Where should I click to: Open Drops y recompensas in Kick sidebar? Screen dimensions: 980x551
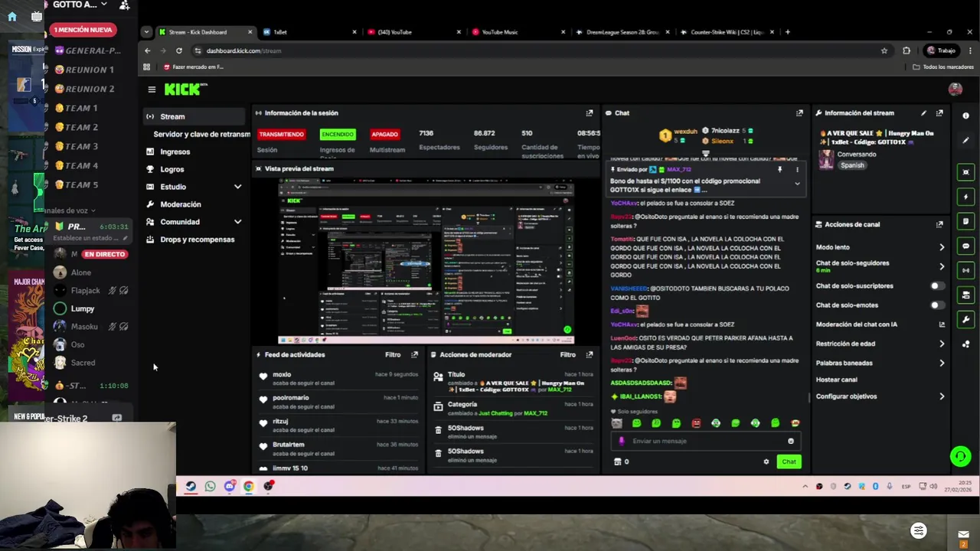(197, 240)
